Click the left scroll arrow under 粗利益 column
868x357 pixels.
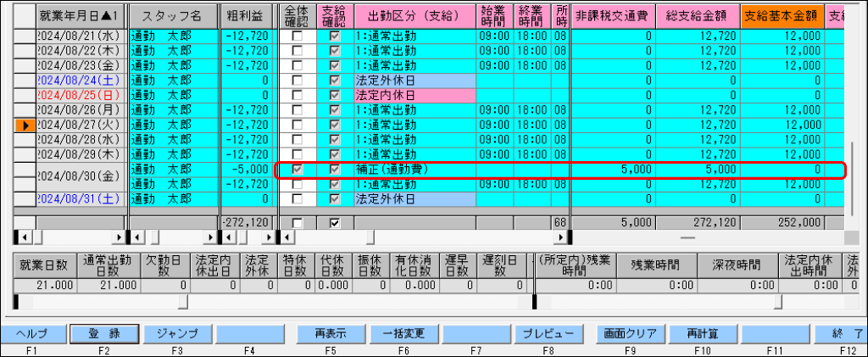(230, 237)
